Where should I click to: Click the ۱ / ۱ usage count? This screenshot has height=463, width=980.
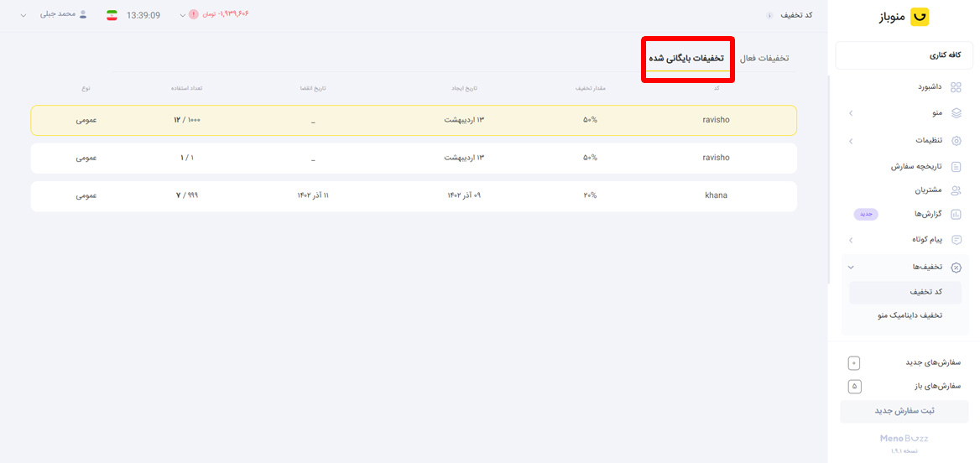click(187, 158)
